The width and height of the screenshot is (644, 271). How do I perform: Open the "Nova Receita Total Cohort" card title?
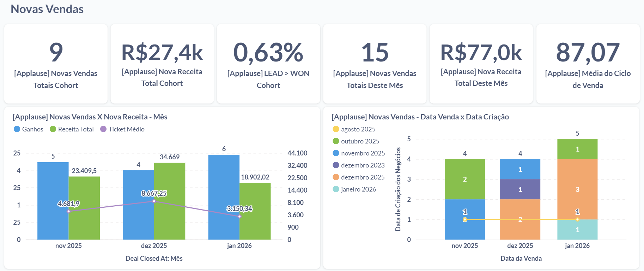tap(162, 77)
